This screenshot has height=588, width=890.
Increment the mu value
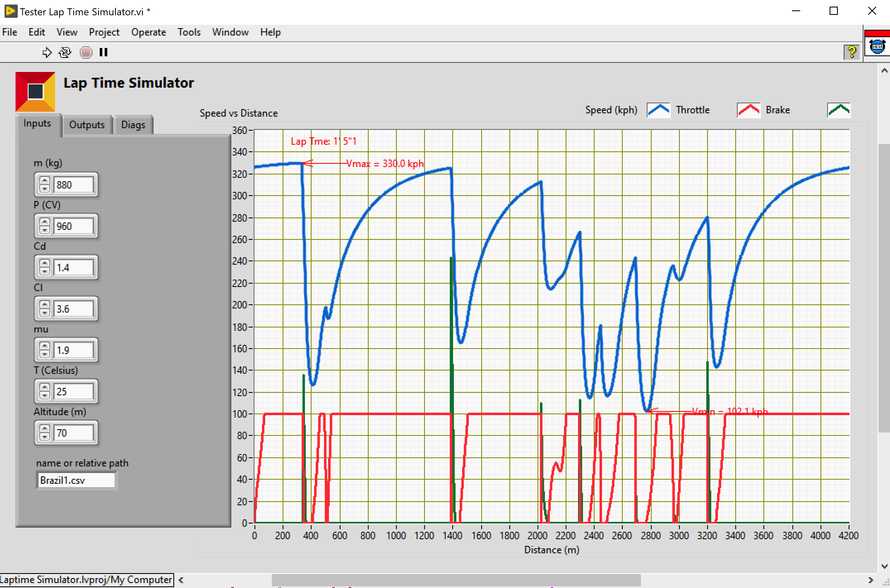pyautogui.click(x=45, y=346)
